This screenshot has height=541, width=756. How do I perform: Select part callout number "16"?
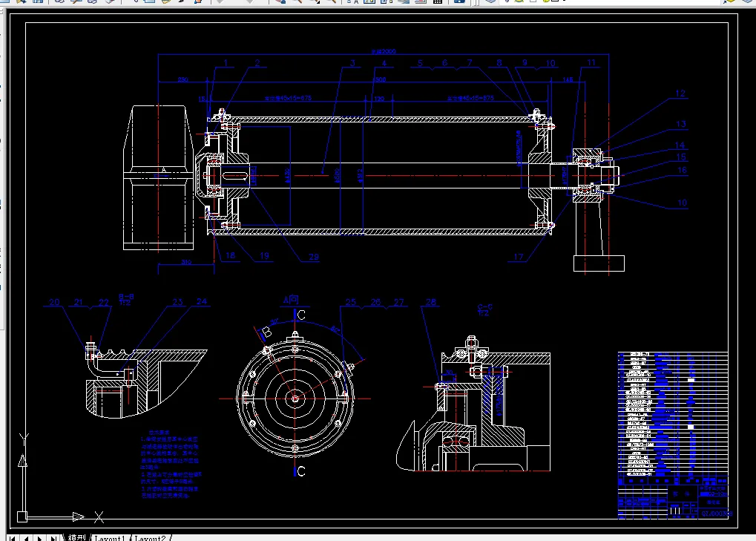point(682,170)
